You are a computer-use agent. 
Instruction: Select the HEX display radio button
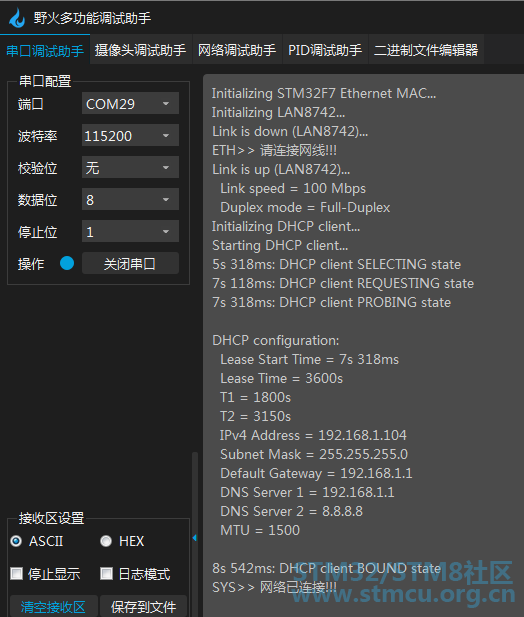click(x=106, y=541)
